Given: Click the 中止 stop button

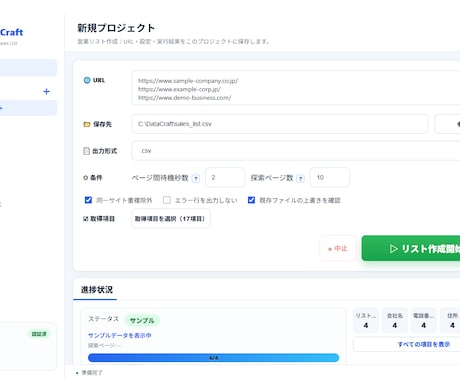Looking at the screenshot, I should [338, 248].
